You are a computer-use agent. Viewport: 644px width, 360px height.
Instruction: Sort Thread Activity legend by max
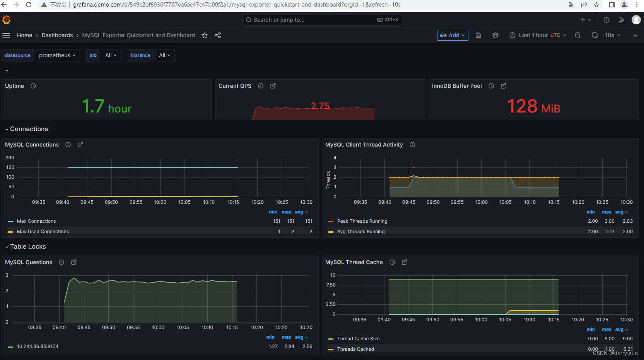606,212
